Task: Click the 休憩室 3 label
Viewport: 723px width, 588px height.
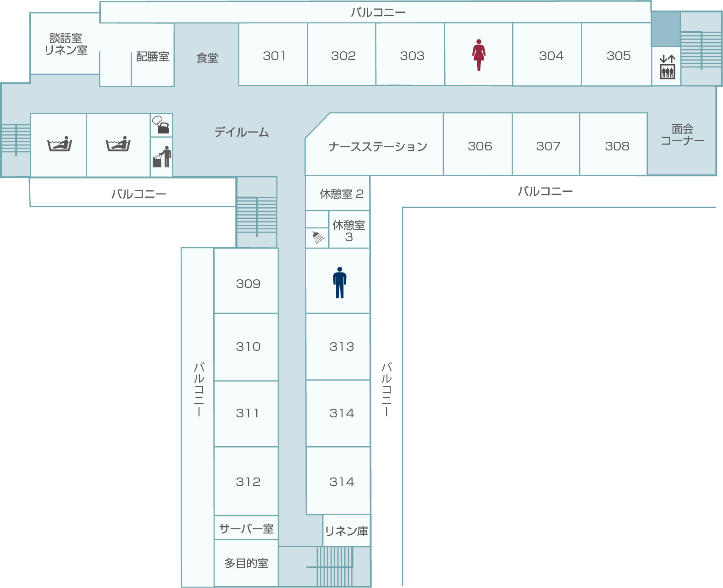Action: pyautogui.click(x=349, y=231)
